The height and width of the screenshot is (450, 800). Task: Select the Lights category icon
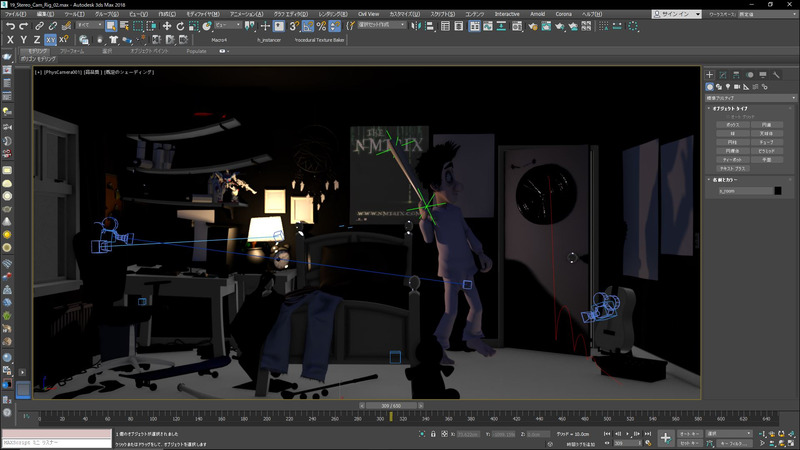(x=730, y=87)
